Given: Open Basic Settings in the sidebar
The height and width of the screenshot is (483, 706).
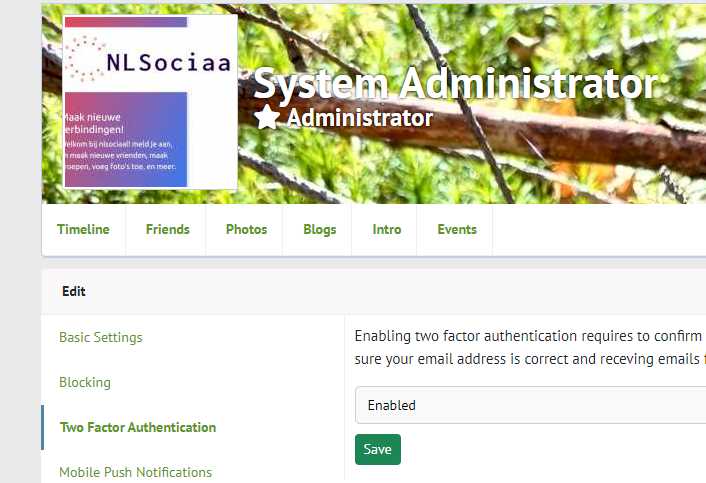Looking at the screenshot, I should click(101, 337).
